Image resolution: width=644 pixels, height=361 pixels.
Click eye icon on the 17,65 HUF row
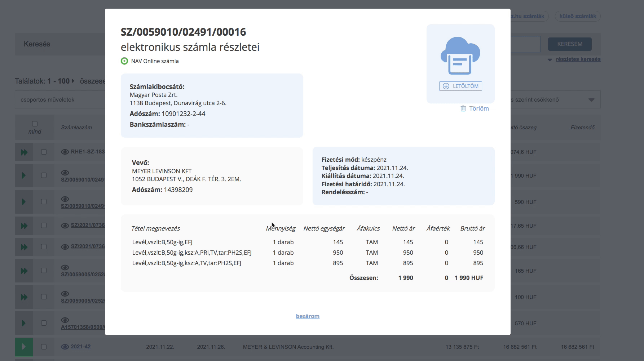(65, 226)
